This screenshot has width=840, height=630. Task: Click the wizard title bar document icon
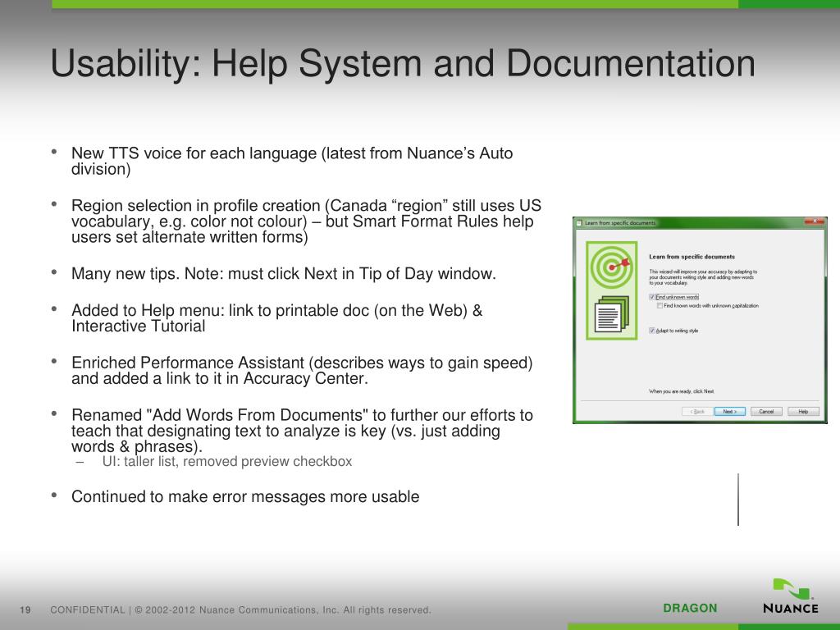pyautogui.click(x=579, y=223)
